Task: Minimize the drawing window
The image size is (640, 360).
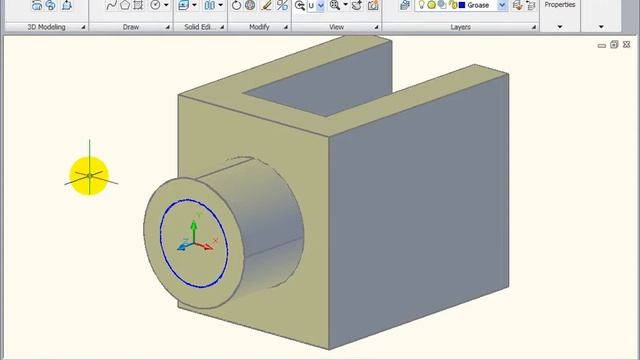Action: 602,45
